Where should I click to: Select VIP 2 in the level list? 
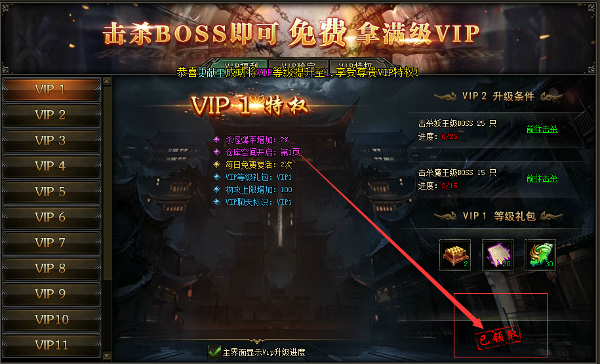click(51, 115)
